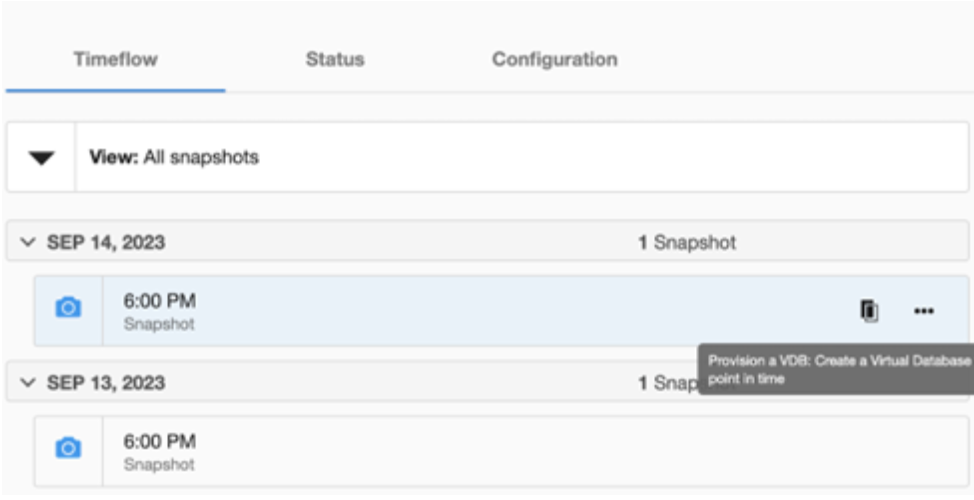Viewport: 974px width, 500px height.
Task: Select the Sep 14 6:00 PM time label
Action: point(160,301)
